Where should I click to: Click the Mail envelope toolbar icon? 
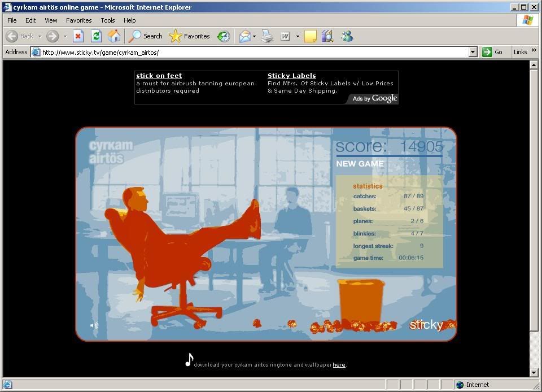(x=244, y=36)
